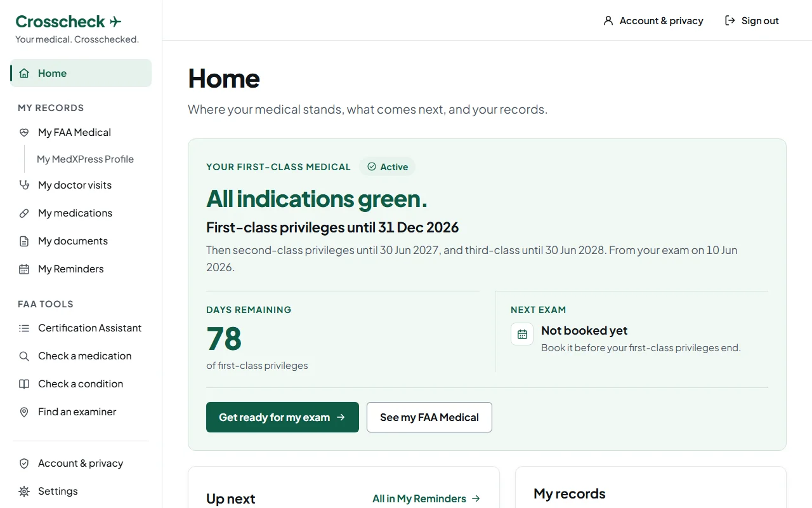Go to My Reminders page from sidebar
The height and width of the screenshot is (508, 812).
[81, 269]
